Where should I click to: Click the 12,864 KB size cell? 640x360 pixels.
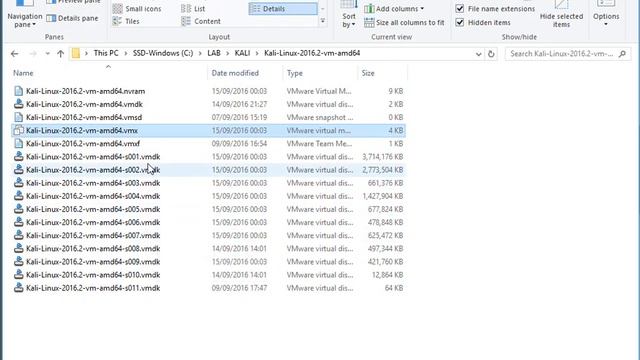tap(387, 275)
